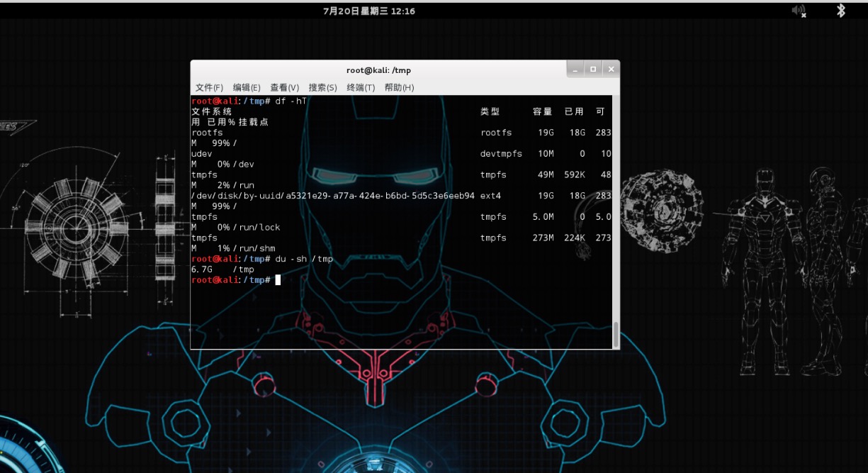Screen dimensions: 868x473
Task: Click the '已用' column header at right
Action: tap(574, 111)
